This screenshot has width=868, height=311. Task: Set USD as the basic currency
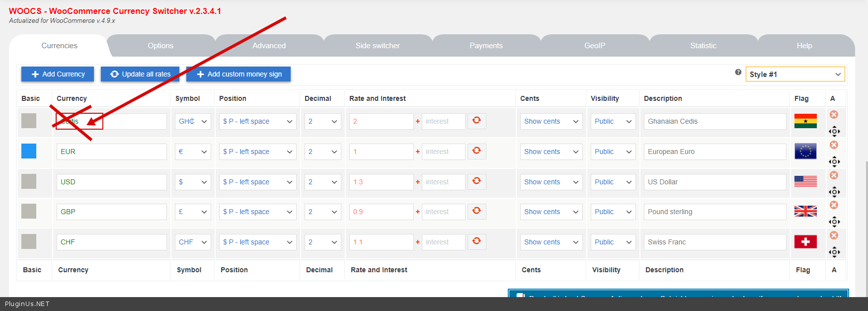click(29, 181)
